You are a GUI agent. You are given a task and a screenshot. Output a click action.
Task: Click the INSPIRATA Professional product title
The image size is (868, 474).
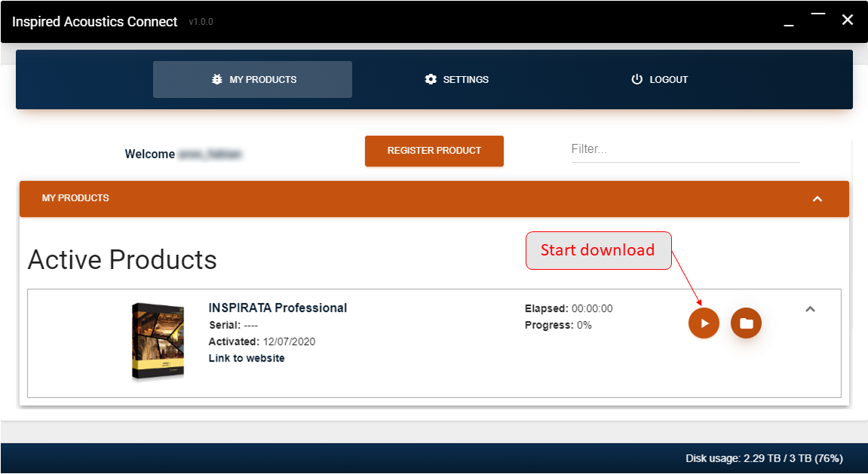tap(278, 308)
